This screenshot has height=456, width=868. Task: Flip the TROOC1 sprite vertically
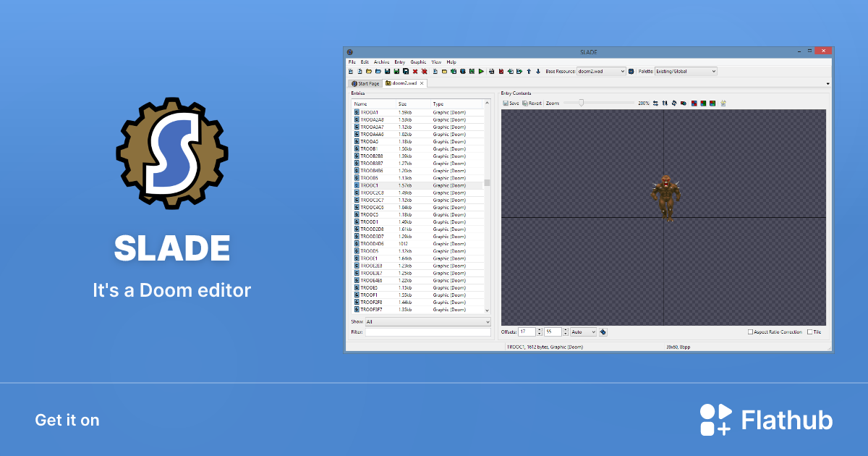point(664,103)
